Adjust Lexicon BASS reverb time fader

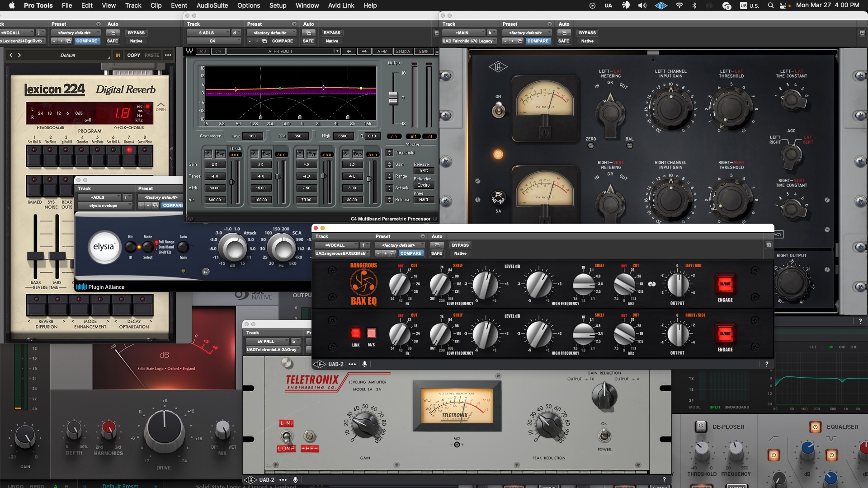pos(35,256)
